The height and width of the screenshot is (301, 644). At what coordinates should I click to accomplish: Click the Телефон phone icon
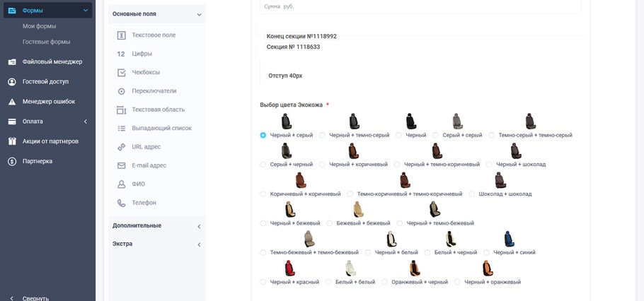click(x=121, y=203)
